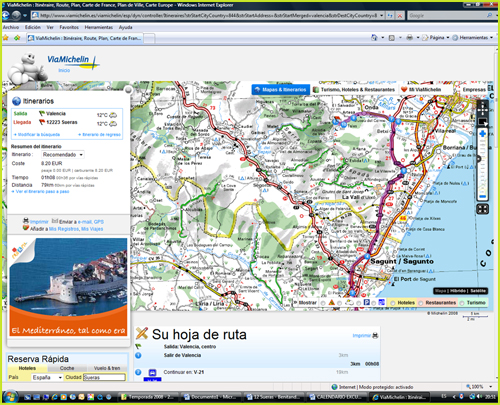Image resolution: width=500 pixels, height=405 pixels.
Task: Click the full-screen map icon
Action: tap(482, 209)
